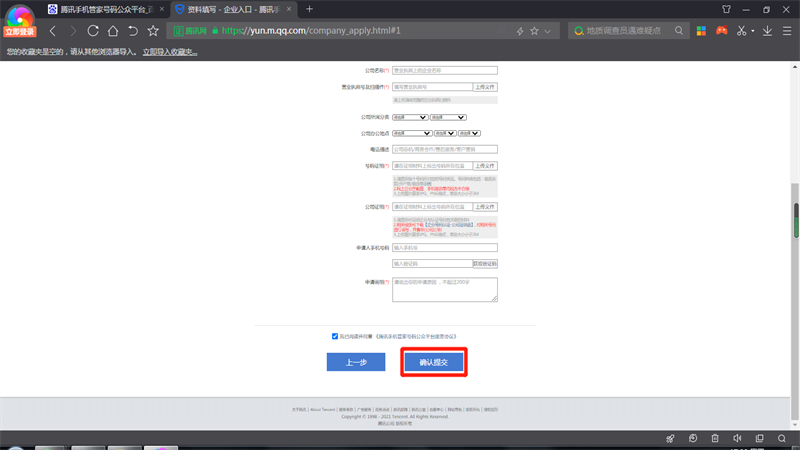This screenshot has width=800, height=450.
Task: Expand the address bar dropdown chevron
Action: 547,32
